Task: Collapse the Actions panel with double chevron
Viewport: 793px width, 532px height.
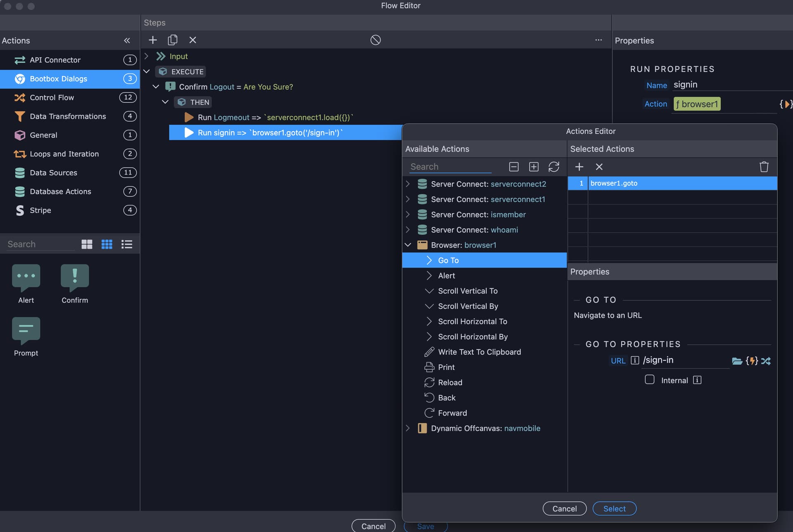Action: [127, 40]
